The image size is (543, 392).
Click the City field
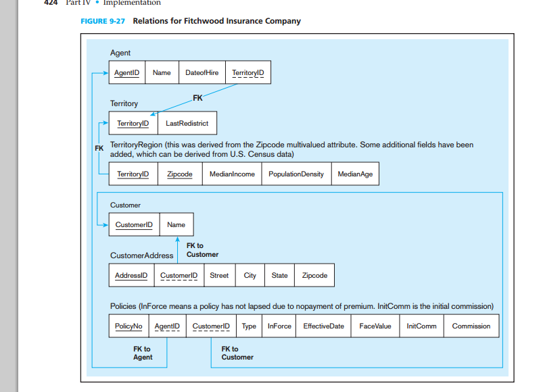pyautogui.click(x=250, y=275)
